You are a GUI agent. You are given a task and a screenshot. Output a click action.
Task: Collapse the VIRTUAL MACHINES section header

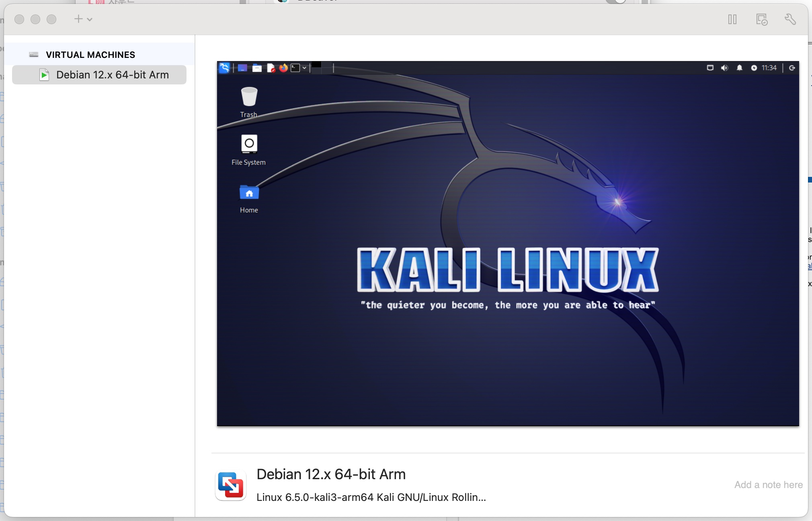coord(90,55)
